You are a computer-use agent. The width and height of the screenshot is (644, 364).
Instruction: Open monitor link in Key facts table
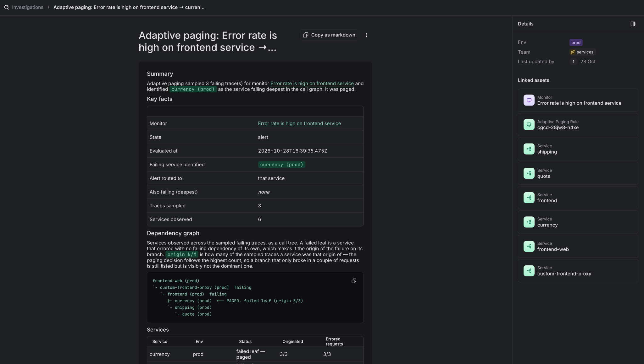299,123
